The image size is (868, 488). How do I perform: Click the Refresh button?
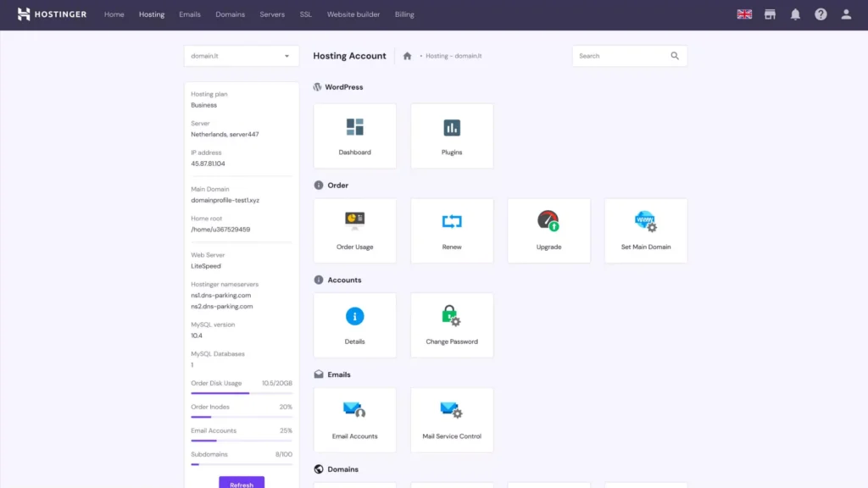pyautogui.click(x=242, y=482)
